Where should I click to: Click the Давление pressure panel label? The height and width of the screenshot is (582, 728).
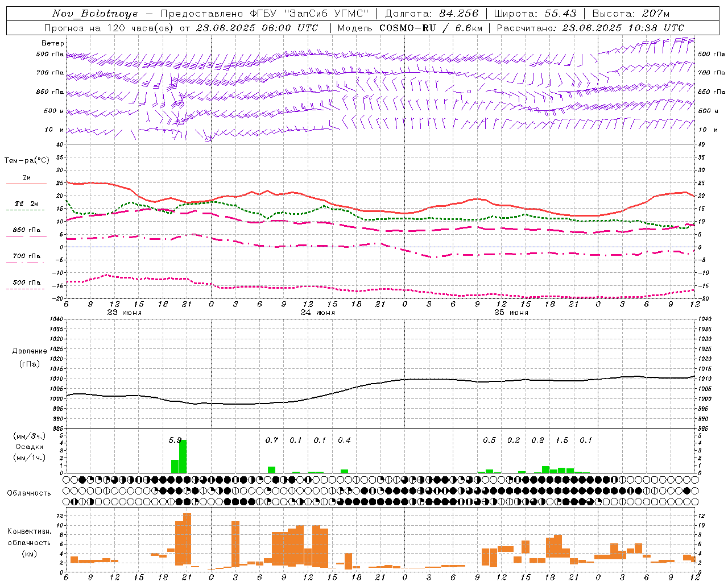(30, 351)
